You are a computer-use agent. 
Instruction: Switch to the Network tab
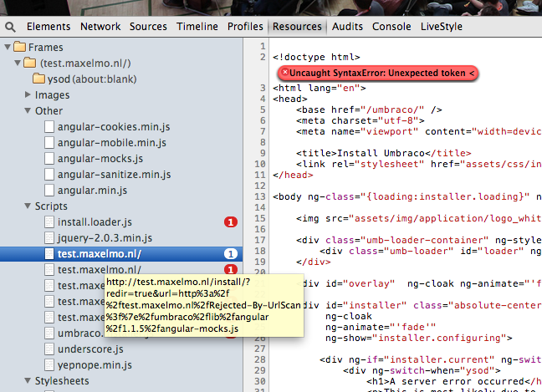[100, 27]
